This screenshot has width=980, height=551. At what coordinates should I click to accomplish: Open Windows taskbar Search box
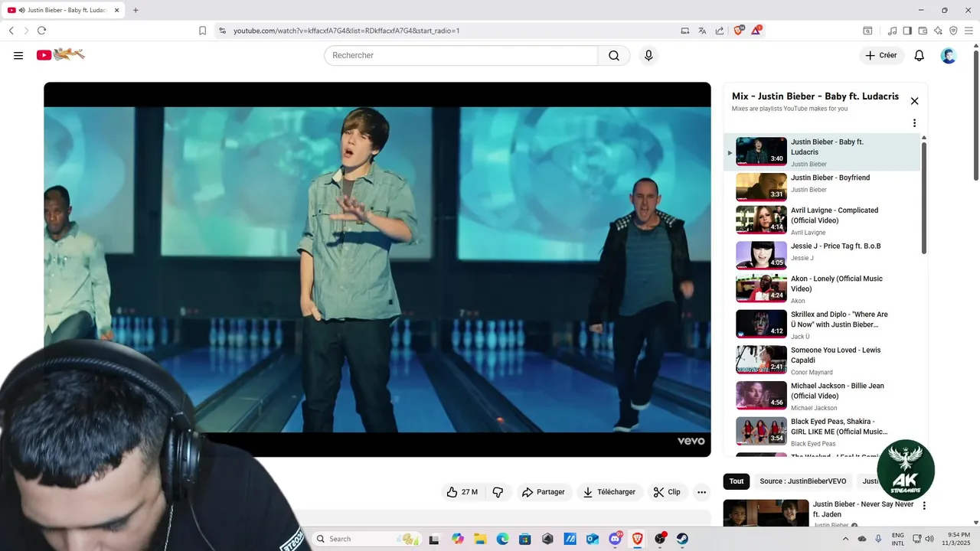[x=367, y=539]
